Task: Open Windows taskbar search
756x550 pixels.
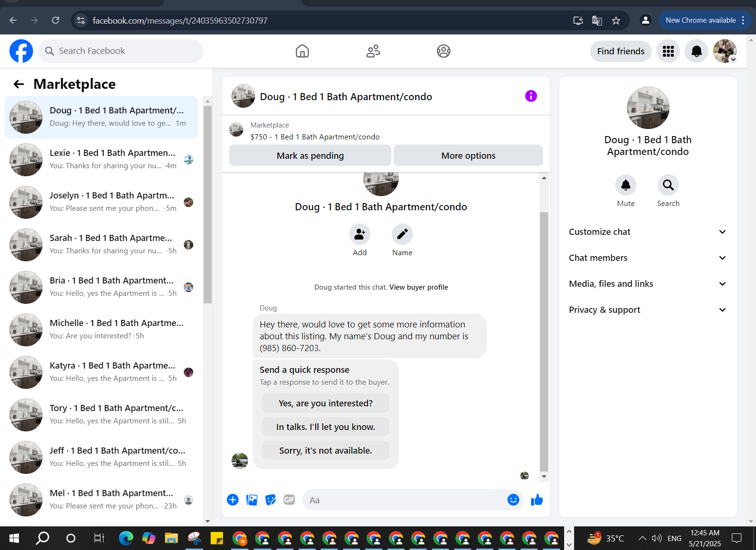Action: 43,538
